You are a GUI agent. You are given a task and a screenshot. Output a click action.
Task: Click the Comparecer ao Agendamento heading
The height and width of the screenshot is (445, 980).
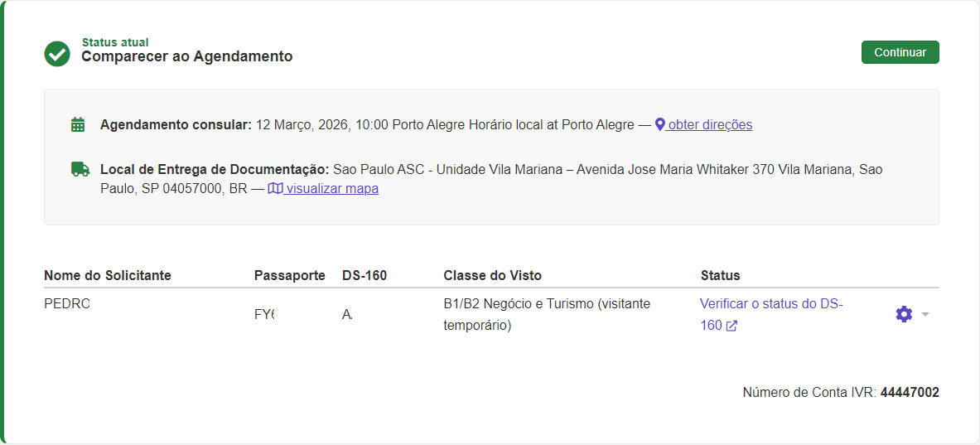tap(186, 56)
